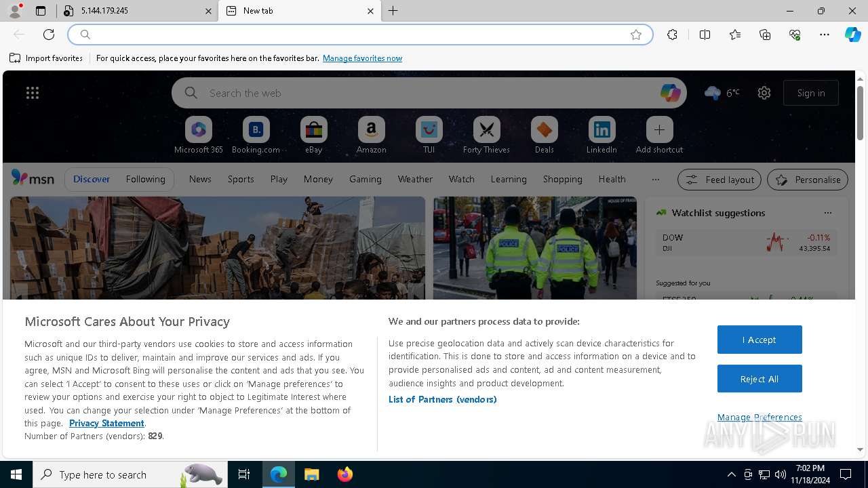Open Watchlist suggestions more options
This screenshot has height=488, width=868.
coord(827,213)
